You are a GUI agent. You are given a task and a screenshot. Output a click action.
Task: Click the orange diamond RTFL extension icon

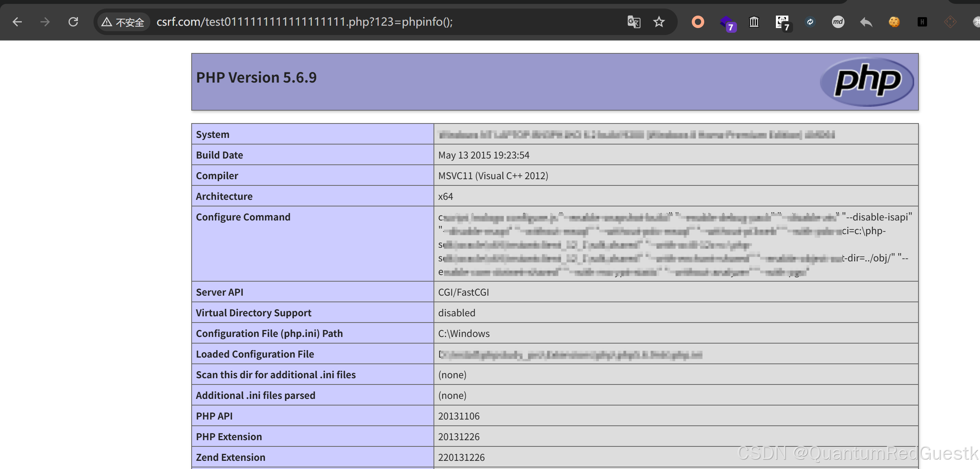[x=950, y=22]
